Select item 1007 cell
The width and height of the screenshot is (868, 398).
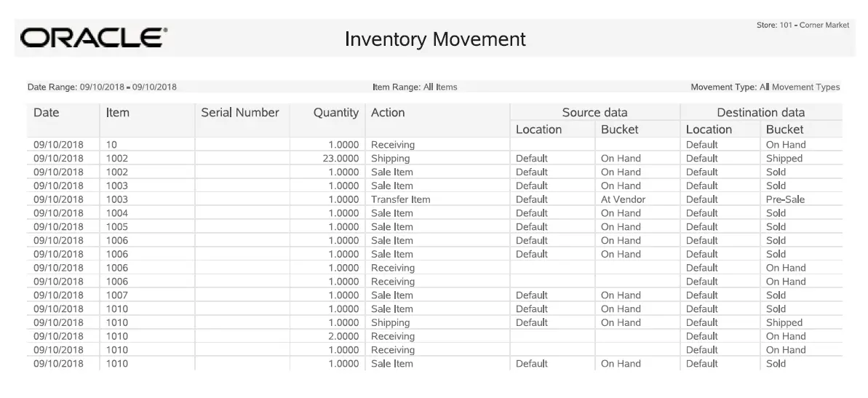pyautogui.click(x=117, y=295)
